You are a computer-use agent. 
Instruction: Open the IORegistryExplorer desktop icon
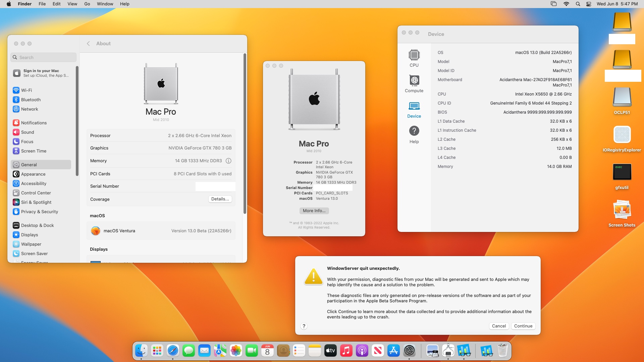pyautogui.click(x=622, y=135)
